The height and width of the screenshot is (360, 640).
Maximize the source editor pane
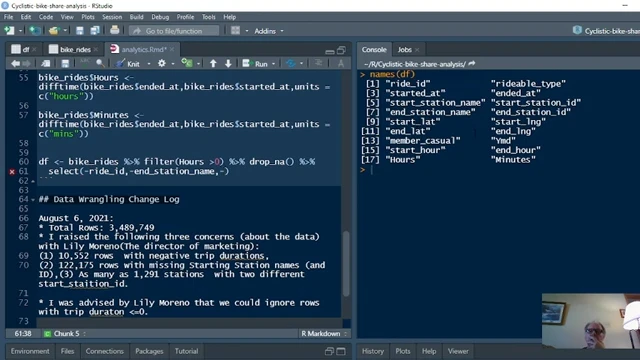coord(341,50)
